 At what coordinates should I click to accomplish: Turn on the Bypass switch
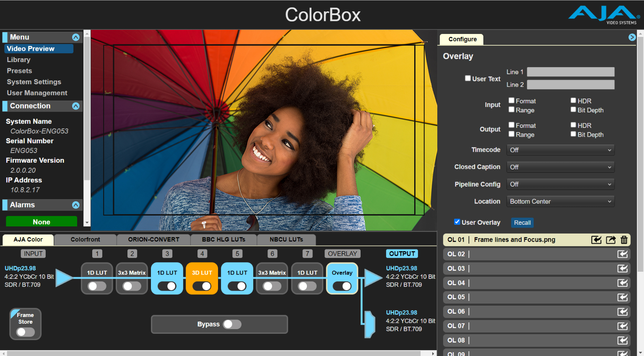232,324
